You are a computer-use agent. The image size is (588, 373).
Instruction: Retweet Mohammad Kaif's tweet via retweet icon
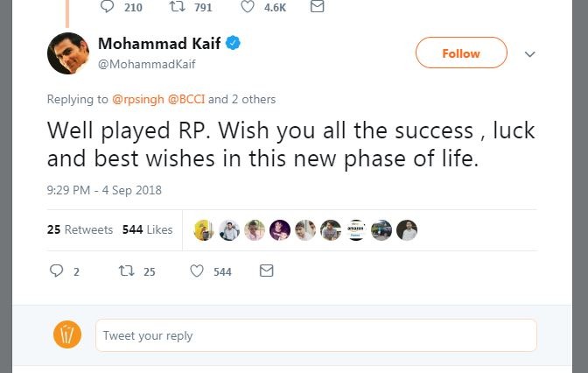(x=126, y=271)
